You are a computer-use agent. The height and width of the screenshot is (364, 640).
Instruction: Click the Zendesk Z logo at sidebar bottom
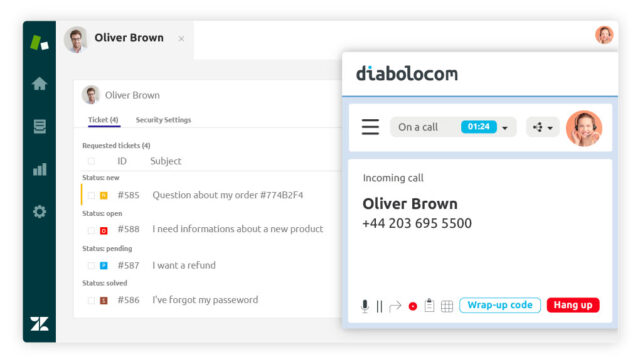pos(40,324)
